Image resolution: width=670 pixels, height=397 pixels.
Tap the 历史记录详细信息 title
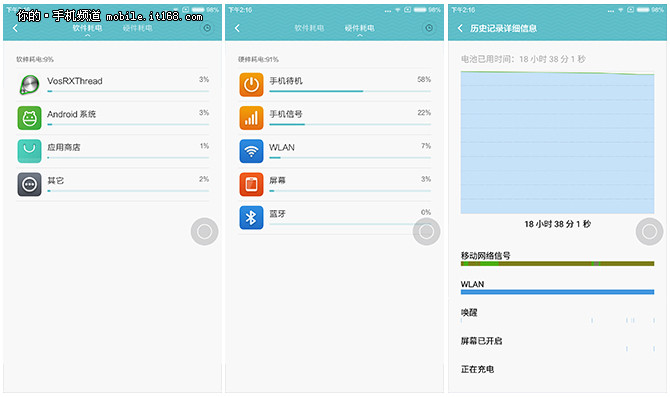pos(503,28)
